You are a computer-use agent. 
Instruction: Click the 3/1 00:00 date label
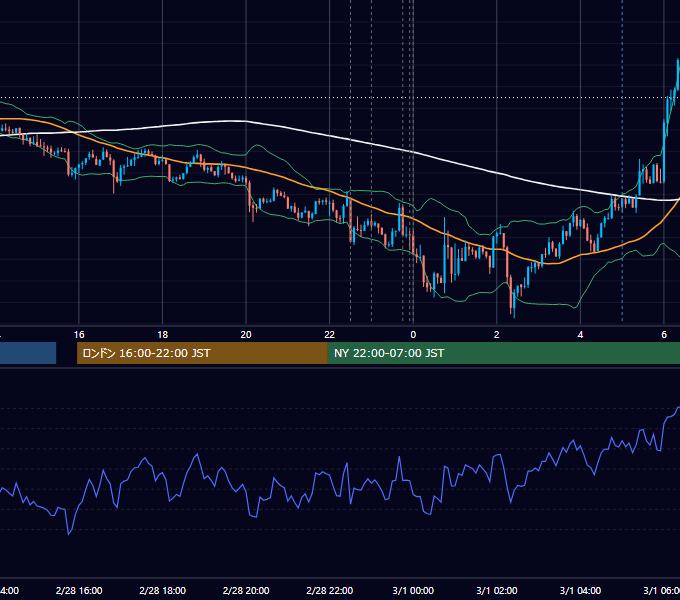(413, 590)
